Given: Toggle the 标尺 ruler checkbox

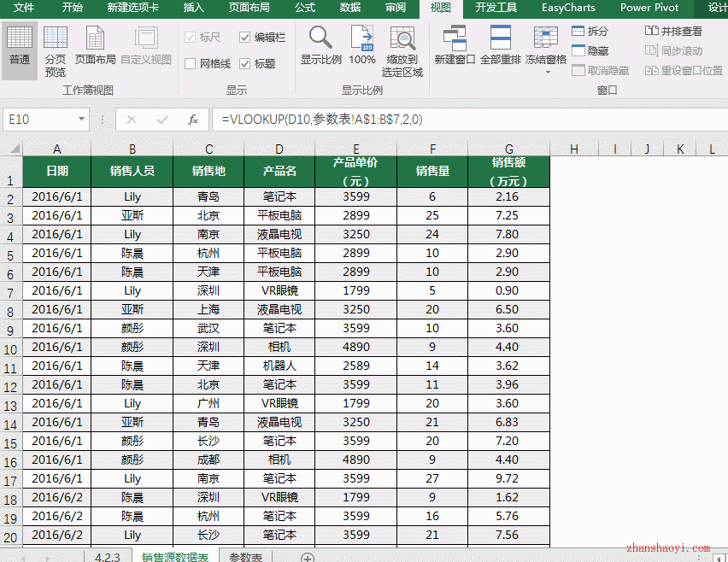Looking at the screenshot, I should (190, 37).
